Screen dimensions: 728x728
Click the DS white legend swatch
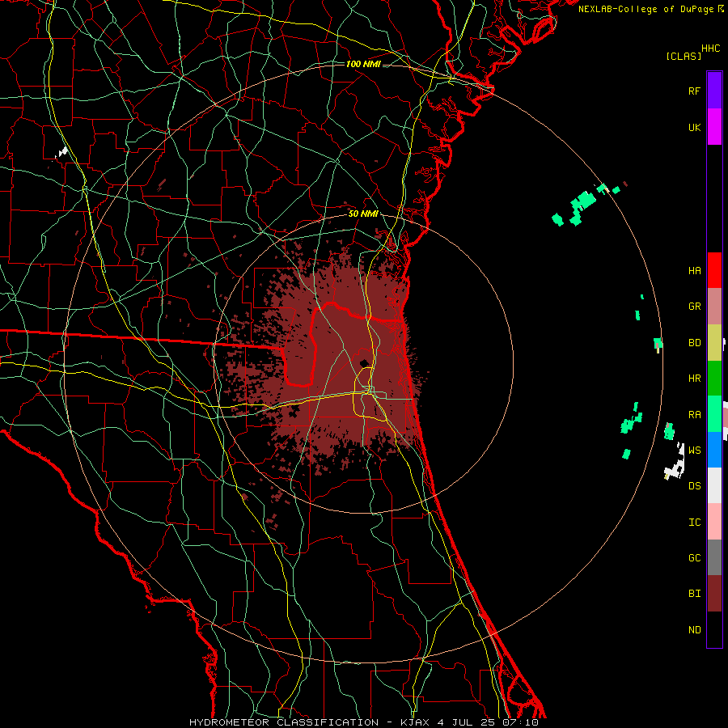[714, 485]
